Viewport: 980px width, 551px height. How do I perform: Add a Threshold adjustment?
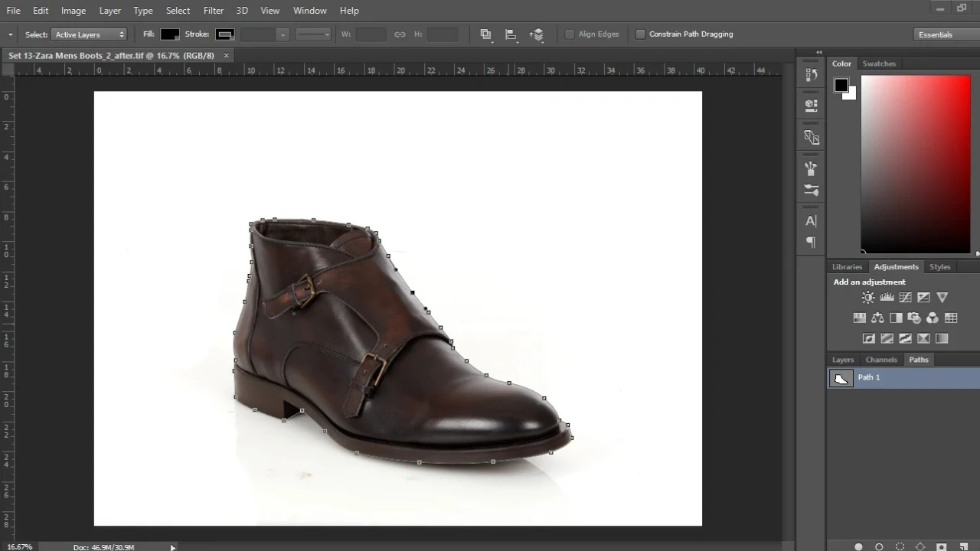tap(905, 338)
